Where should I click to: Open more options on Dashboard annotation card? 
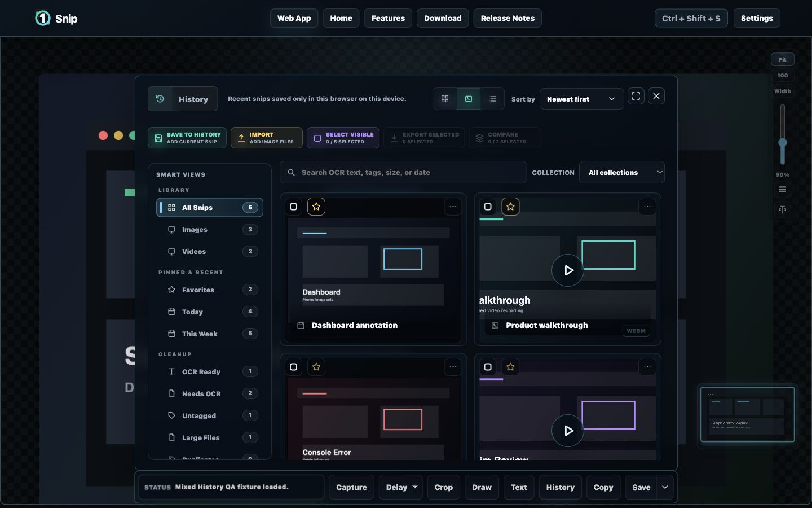click(x=453, y=207)
